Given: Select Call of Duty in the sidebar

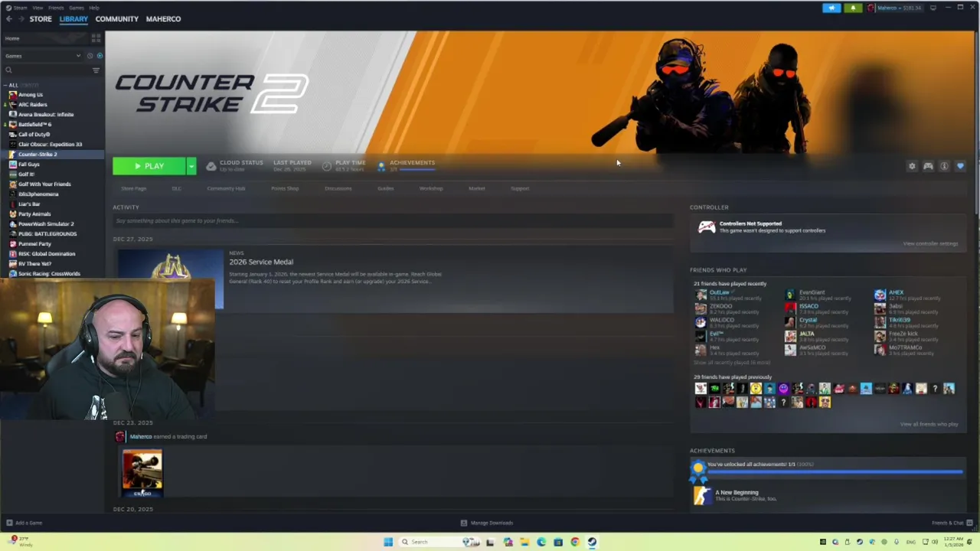Looking at the screenshot, I should (x=34, y=135).
